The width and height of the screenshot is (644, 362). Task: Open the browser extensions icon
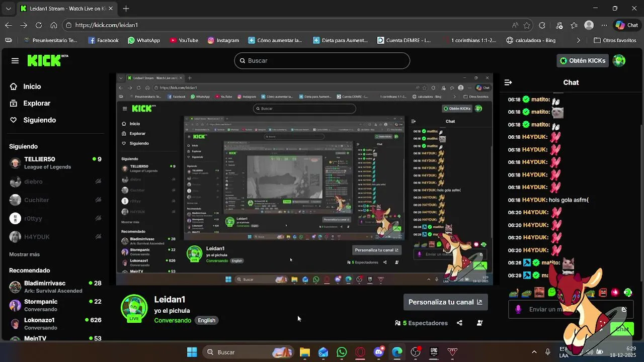[542, 25]
